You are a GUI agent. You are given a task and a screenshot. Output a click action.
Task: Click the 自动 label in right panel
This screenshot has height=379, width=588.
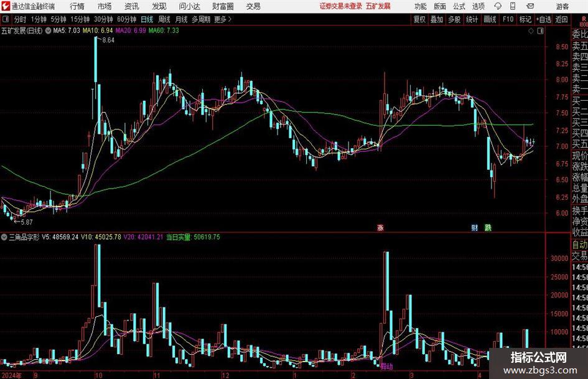(580, 245)
